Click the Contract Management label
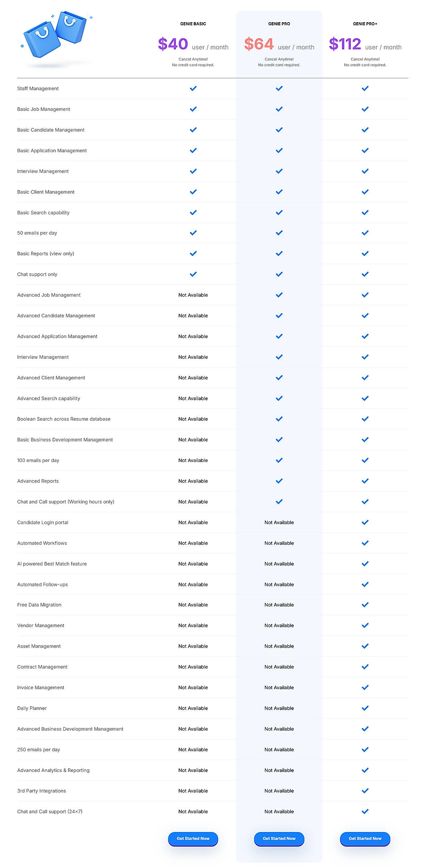The height and width of the screenshot is (868, 423). [x=42, y=667]
